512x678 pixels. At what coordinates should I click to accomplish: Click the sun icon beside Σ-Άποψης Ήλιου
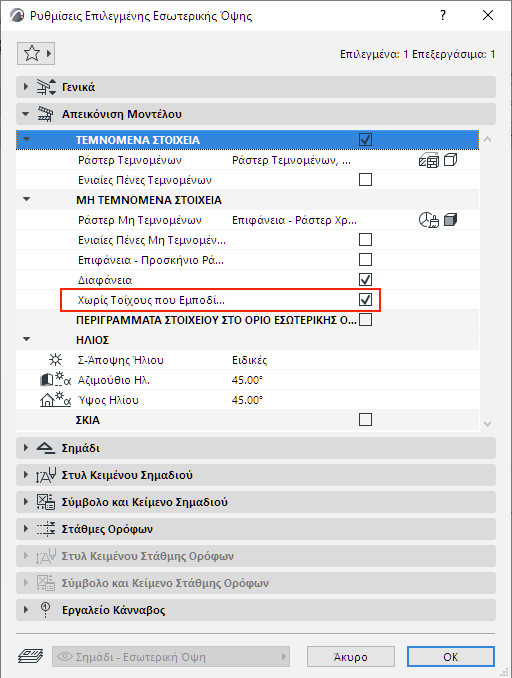(x=55, y=360)
